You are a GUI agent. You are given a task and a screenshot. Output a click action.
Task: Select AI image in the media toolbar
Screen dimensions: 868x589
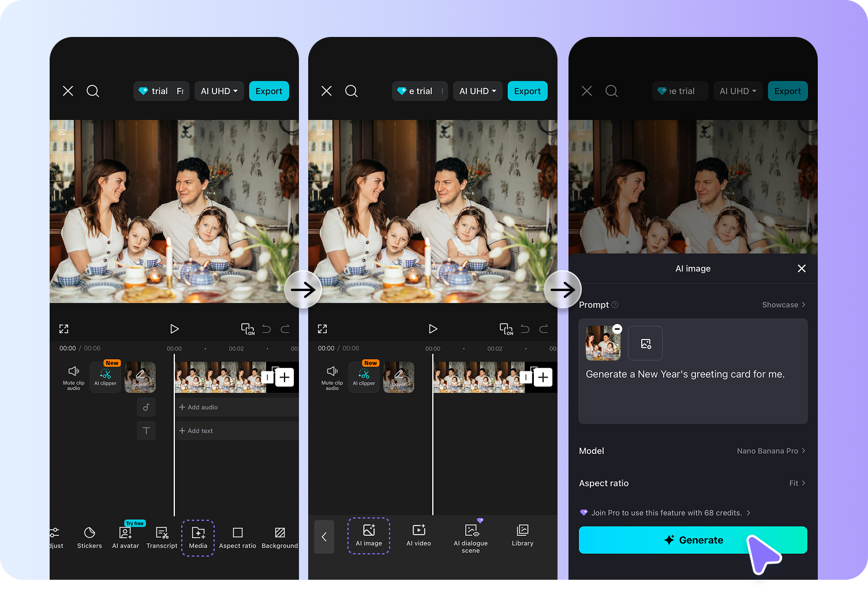[x=369, y=536]
